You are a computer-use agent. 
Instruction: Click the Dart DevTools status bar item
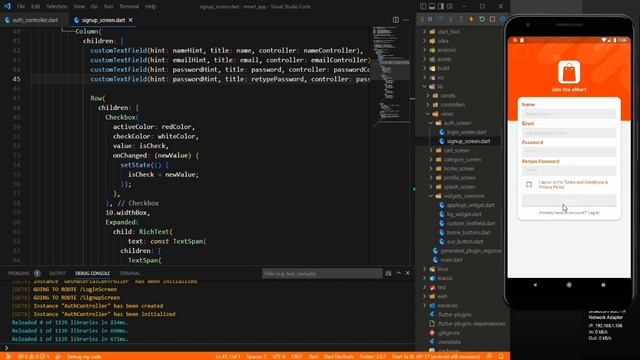[x=339, y=356]
